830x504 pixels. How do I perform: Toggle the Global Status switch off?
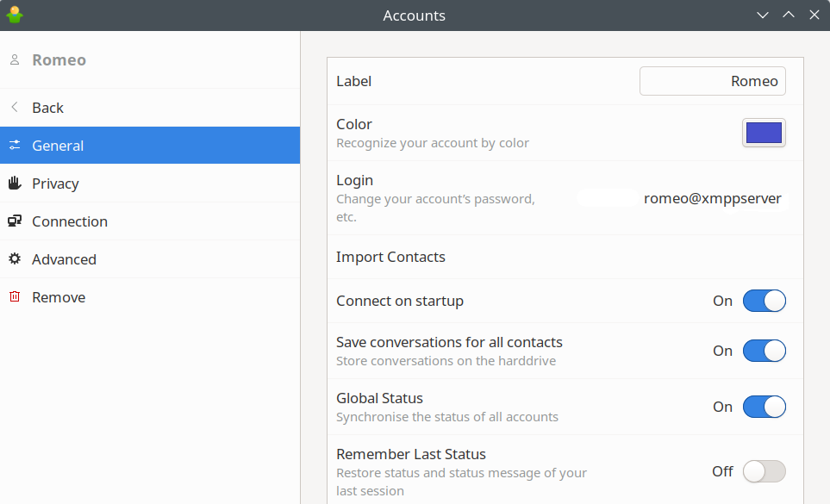pyautogui.click(x=764, y=407)
